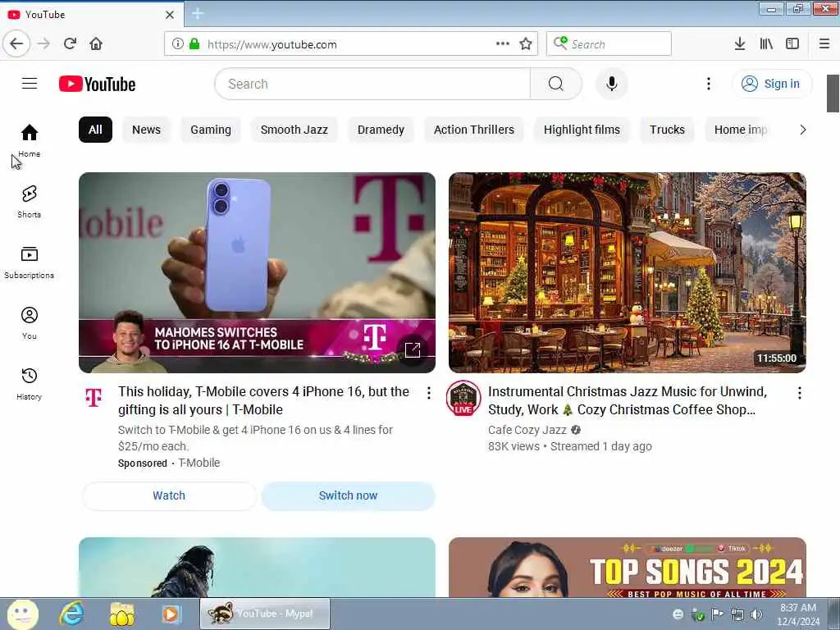Bookmark this page with star icon

[x=526, y=43]
